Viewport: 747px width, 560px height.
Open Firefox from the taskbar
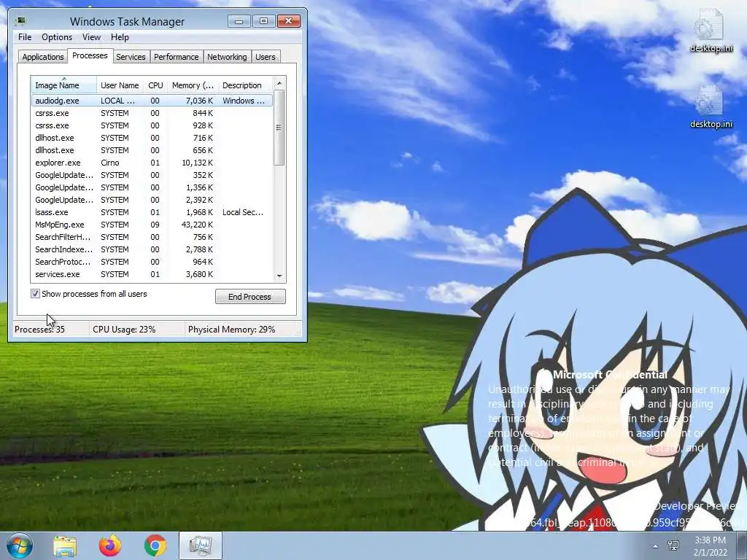pyautogui.click(x=110, y=545)
